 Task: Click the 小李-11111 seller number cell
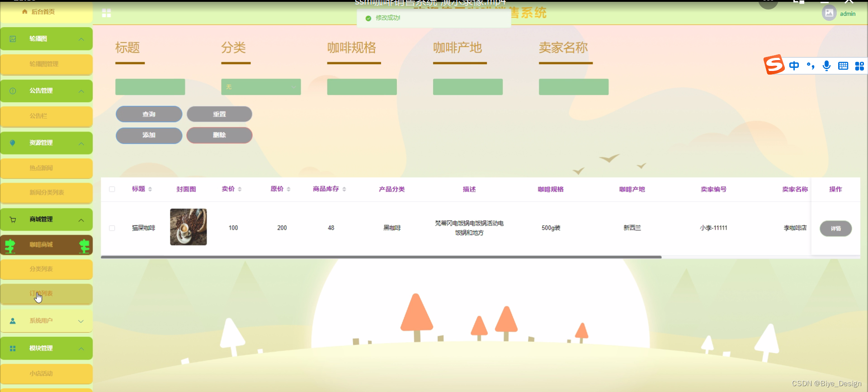[x=713, y=228]
